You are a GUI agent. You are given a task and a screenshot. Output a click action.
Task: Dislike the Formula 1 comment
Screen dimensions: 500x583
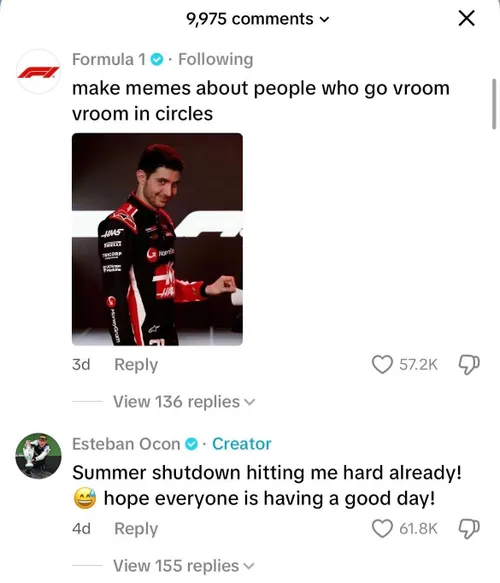(x=469, y=365)
